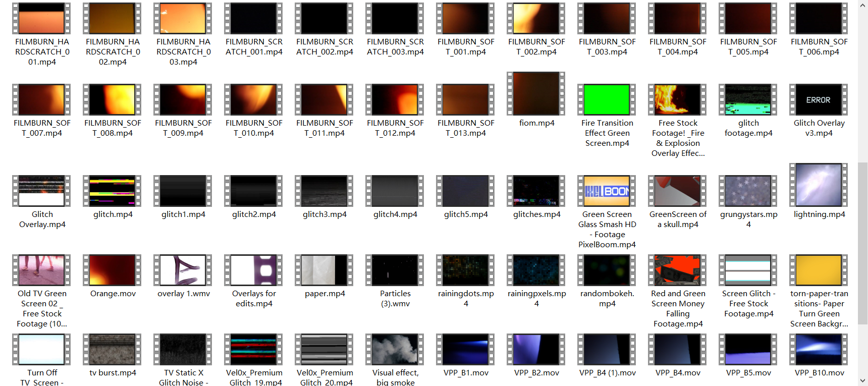
Task: Select the fiom.mp4 video file
Action: 536,94
